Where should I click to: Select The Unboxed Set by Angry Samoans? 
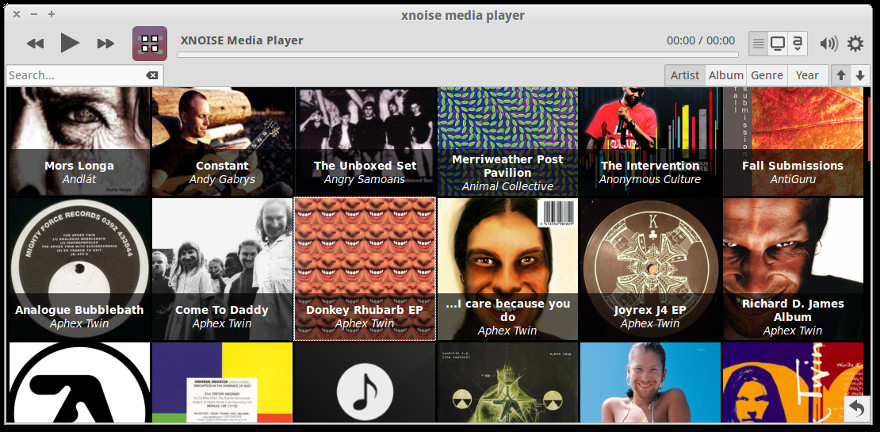[x=365, y=141]
